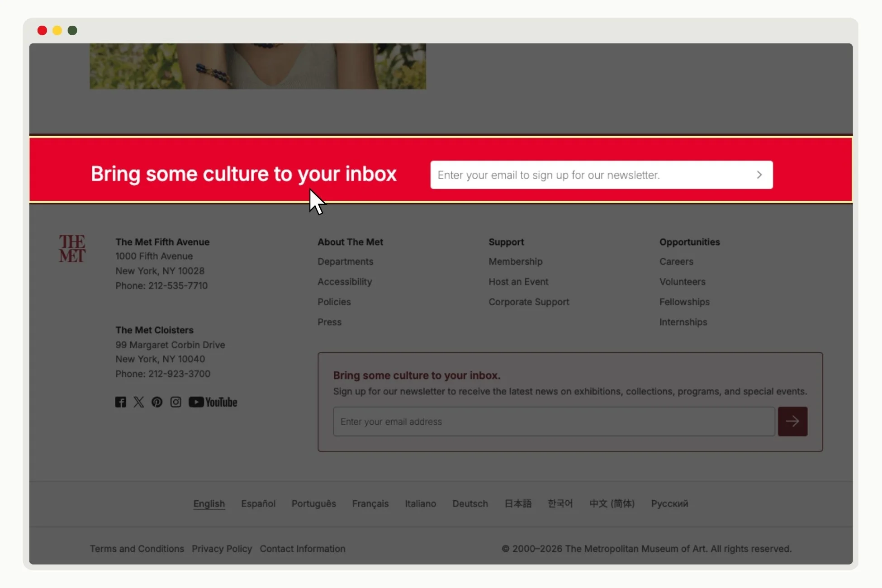Image resolution: width=882 pixels, height=588 pixels.
Task: Open the Membership link
Action: [515, 261]
